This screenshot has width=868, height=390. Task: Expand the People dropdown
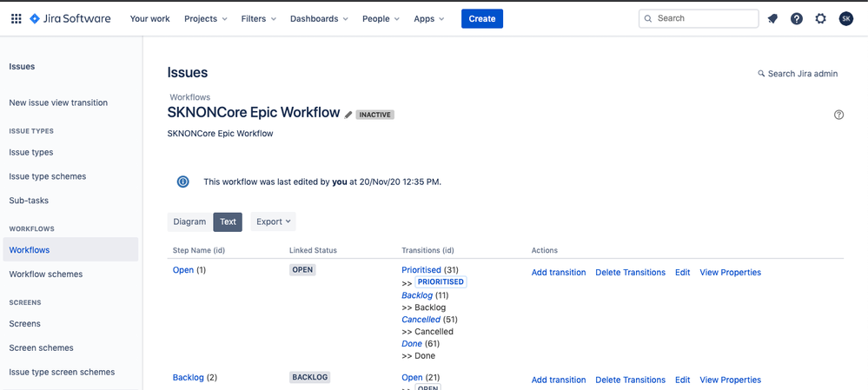381,19
